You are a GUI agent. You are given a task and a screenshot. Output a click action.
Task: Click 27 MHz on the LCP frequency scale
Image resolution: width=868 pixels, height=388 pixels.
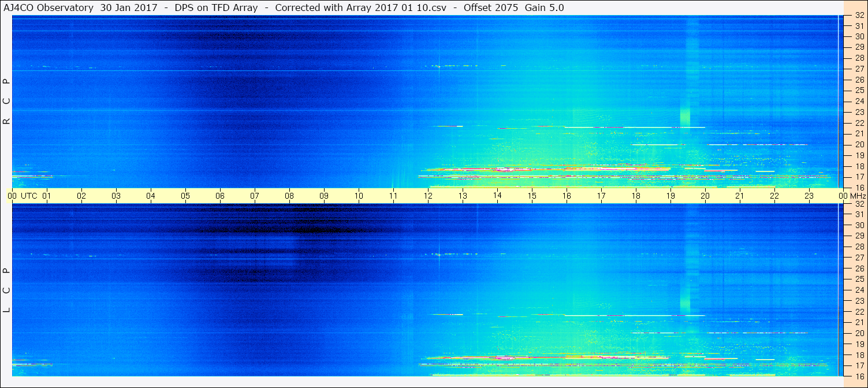(x=859, y=258)
